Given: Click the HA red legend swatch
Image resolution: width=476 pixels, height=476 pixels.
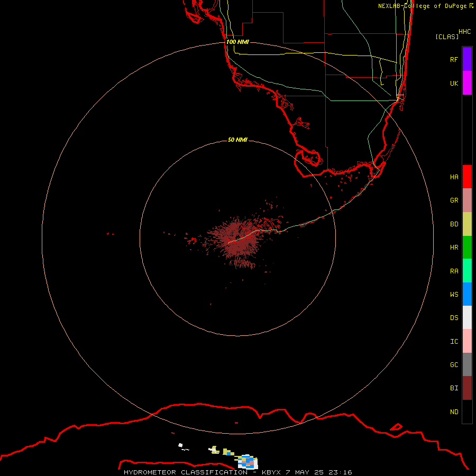Looking at the screenshot, I should click(x=467, y=177).
